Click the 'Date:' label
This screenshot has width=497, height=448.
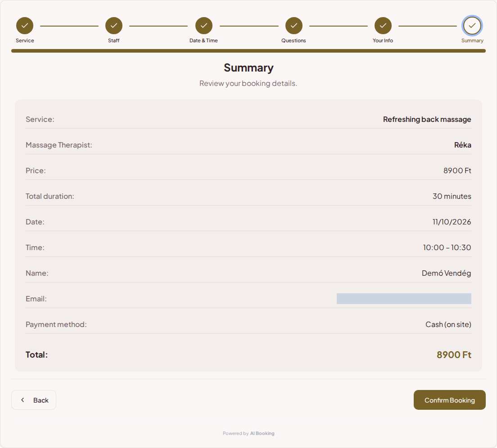(35, 222)
